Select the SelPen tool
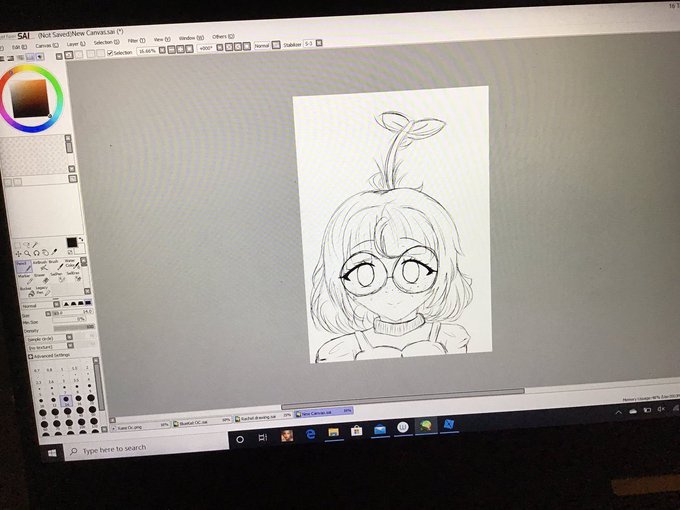The width and height of the screenshot is (680, 510). point(59,278)
